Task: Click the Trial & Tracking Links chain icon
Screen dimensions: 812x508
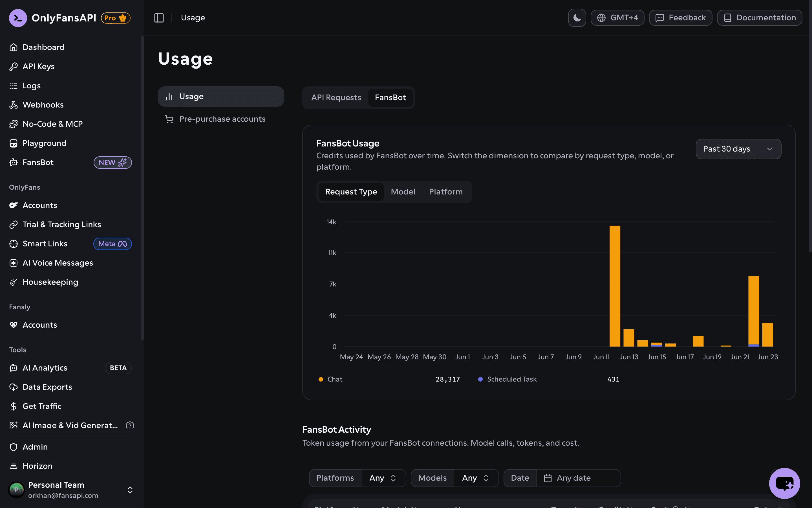Action: click(14, 224)
